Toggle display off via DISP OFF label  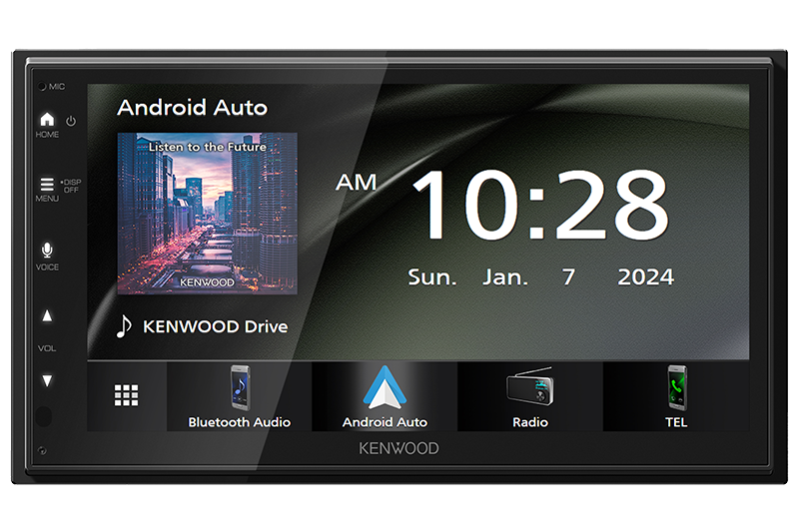[x=71, y=186]
